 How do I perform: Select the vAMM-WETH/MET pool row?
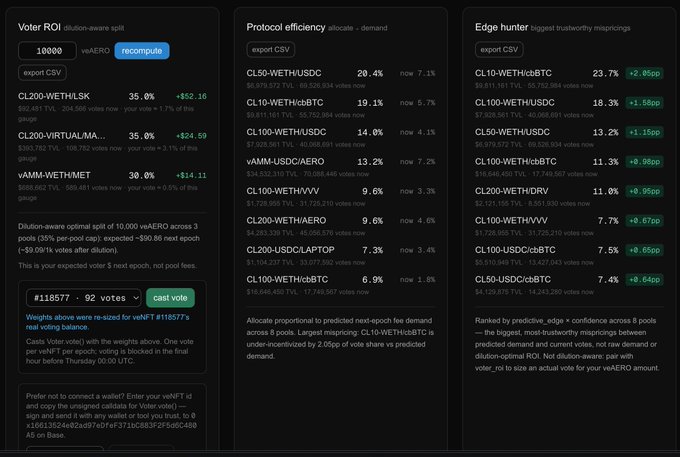pos(112,186)
